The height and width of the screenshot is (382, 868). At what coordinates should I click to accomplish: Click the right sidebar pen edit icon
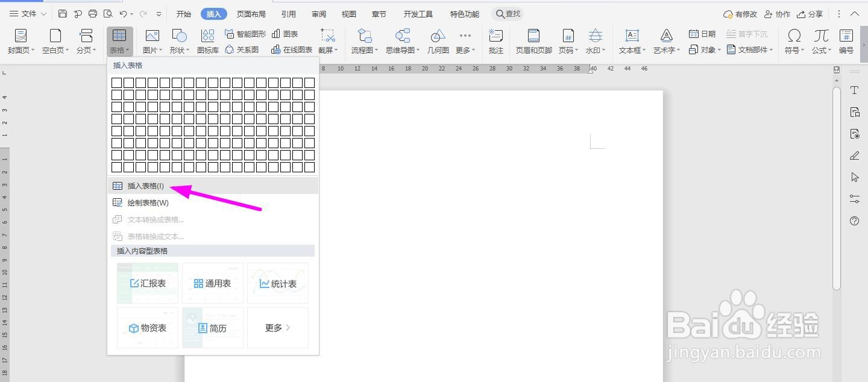point(854,155)
